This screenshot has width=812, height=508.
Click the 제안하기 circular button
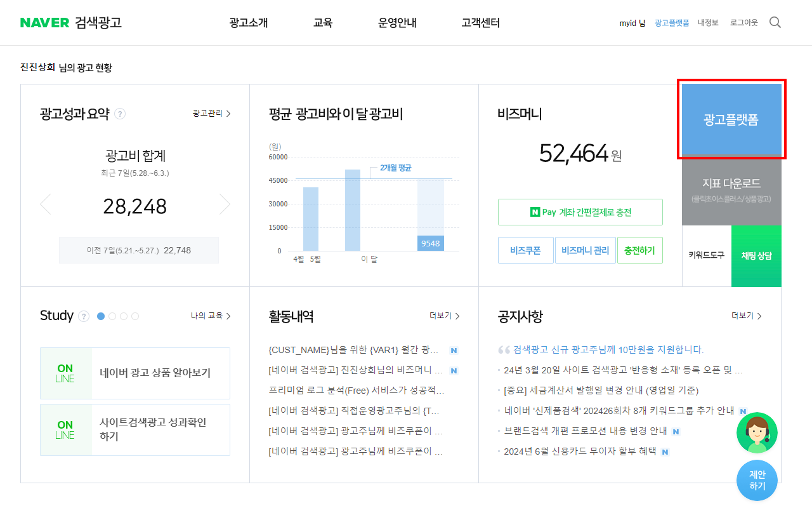(x=756, y=481)
